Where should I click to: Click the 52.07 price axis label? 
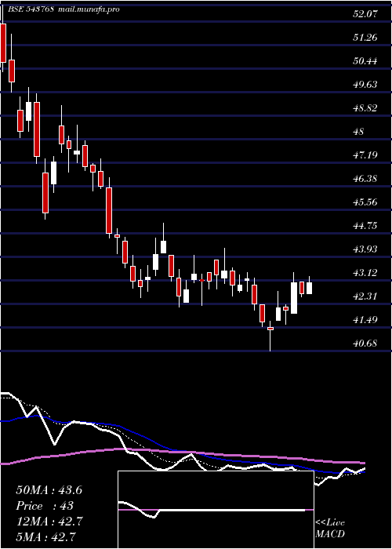[x=365, y=14]
